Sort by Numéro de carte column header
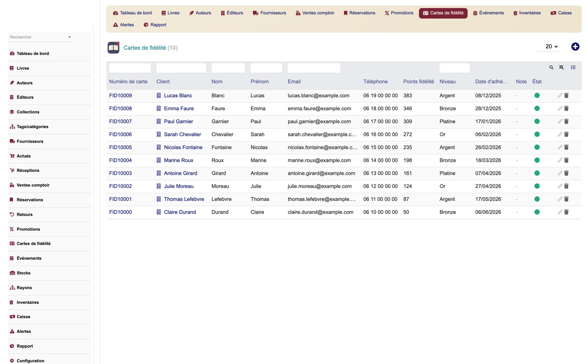 click(x=128, y=82)
